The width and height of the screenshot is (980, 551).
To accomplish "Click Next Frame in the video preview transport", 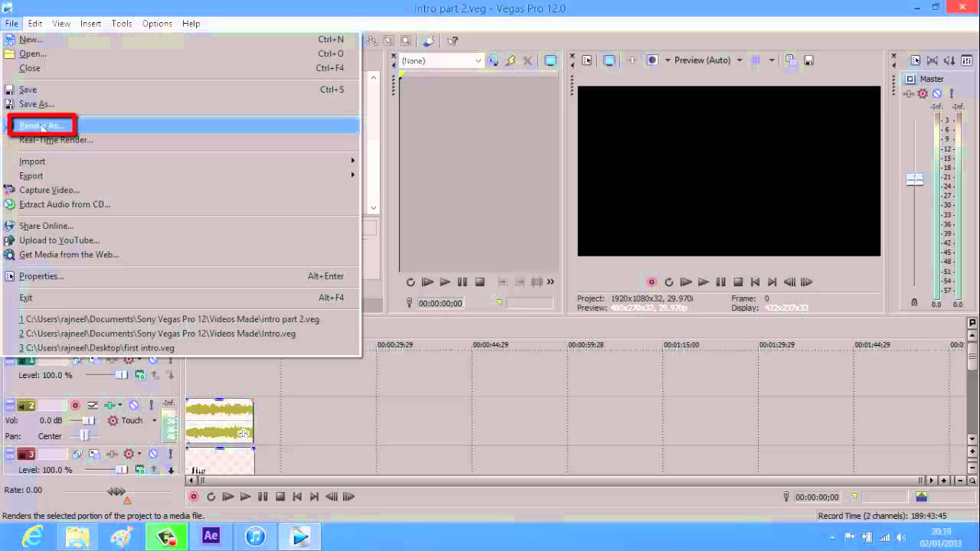I will tap(806, 282).
